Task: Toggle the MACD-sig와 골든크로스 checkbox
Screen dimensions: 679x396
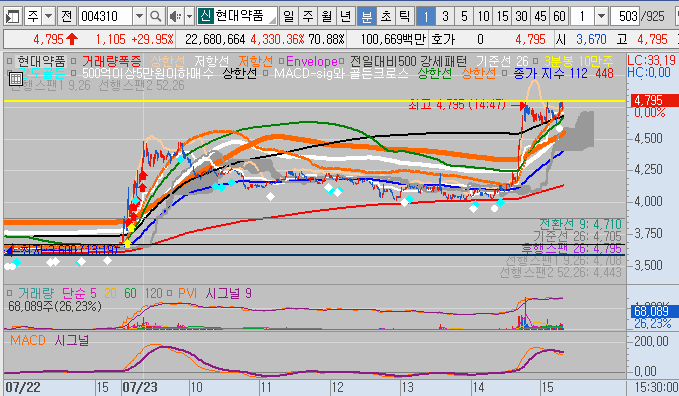Action: [x=265, y=73]
